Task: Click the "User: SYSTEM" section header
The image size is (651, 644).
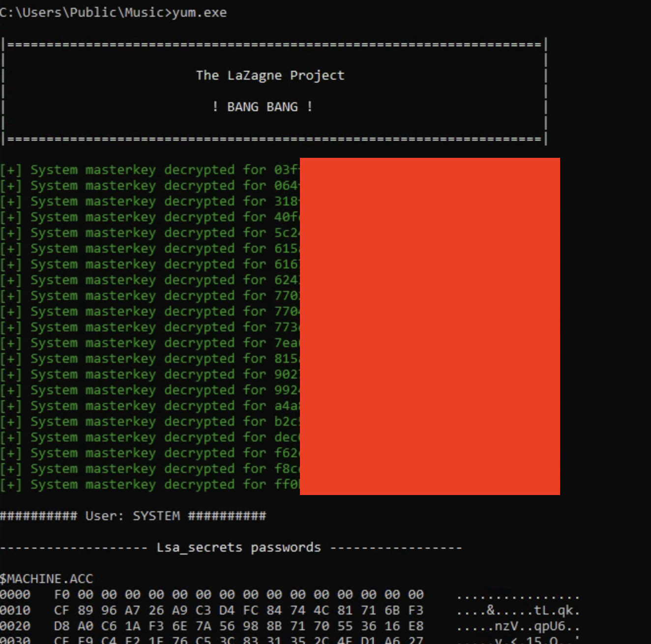Action: (133, 516)
